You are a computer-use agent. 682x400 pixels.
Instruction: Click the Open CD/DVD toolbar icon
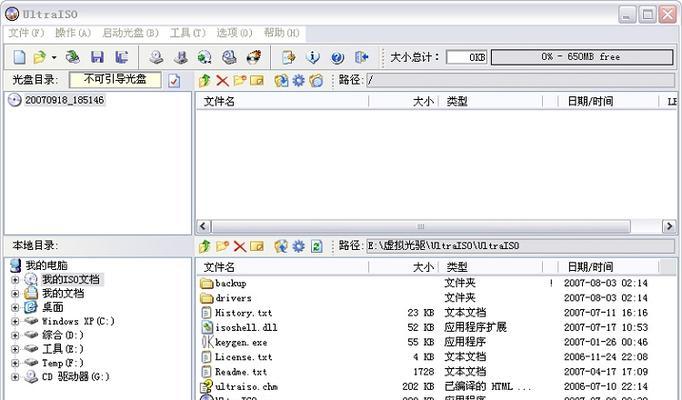pyautogui.click(x=73, y=57)
